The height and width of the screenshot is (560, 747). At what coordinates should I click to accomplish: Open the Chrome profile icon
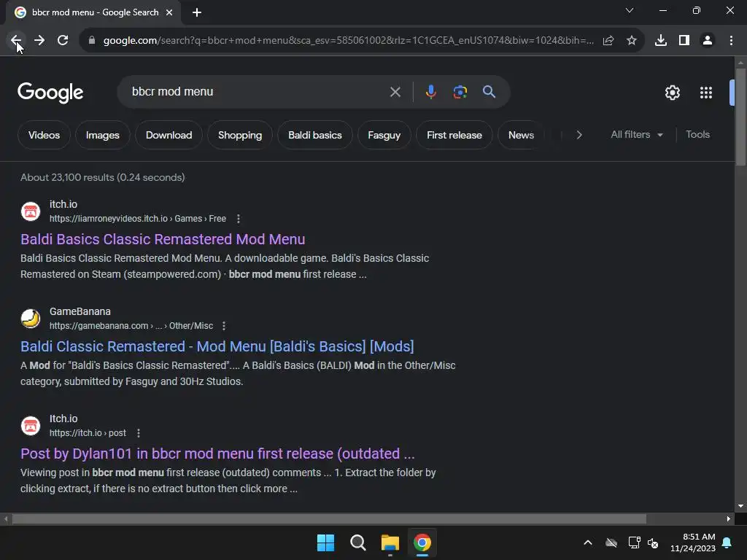click(x=708, y=41)
